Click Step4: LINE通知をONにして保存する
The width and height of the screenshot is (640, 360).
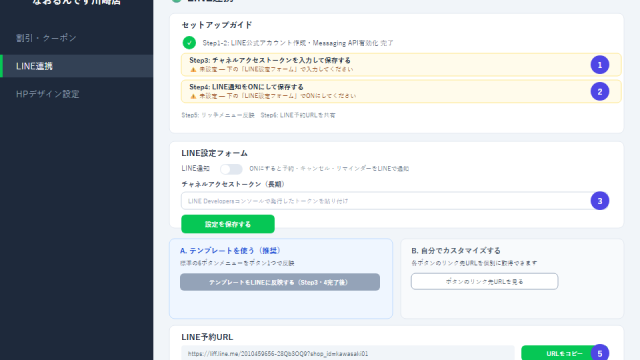[247, 87]
